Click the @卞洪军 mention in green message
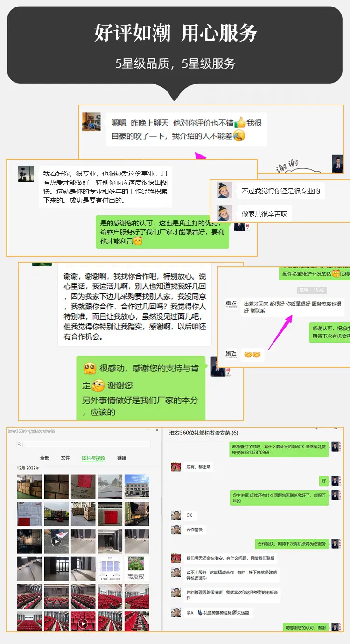This screenshot has width=350, height=644. (241, 494)
